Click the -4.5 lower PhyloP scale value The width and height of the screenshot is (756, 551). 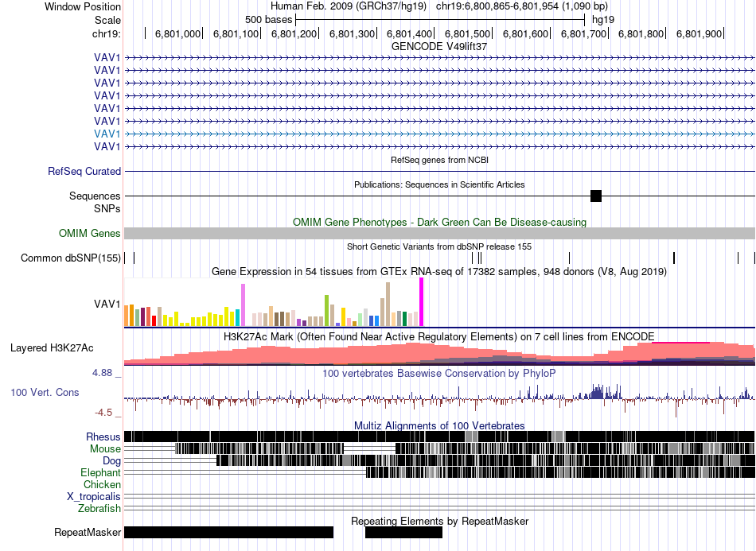point(103,413)
